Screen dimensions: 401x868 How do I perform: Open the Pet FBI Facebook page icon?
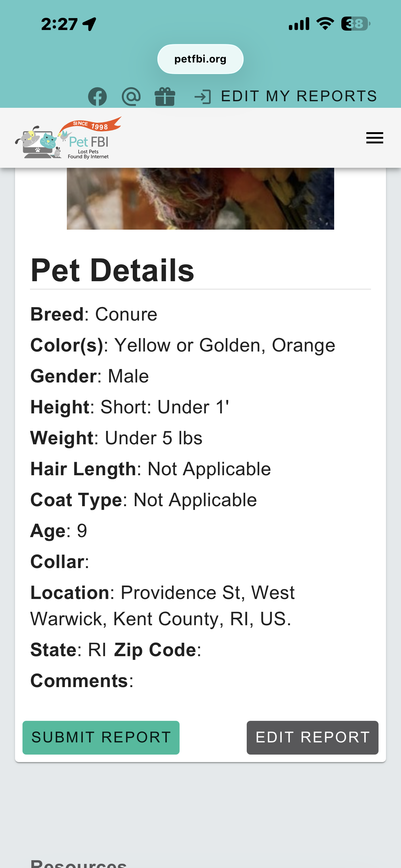click(97, 97)
